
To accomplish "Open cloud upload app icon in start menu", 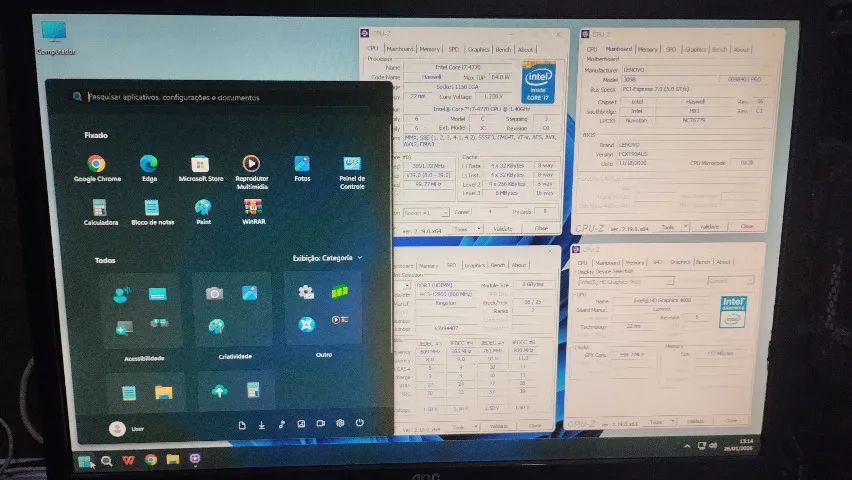I will pos(219,390).
